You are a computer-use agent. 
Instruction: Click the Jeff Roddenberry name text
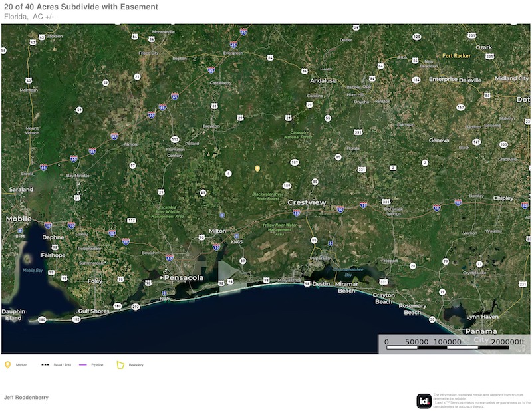(x=26, y=397)
